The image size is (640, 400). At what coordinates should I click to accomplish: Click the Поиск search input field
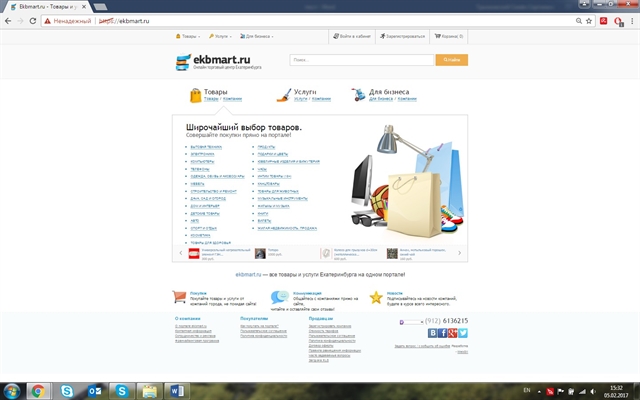pyautogui.click(x=360, y=60)
